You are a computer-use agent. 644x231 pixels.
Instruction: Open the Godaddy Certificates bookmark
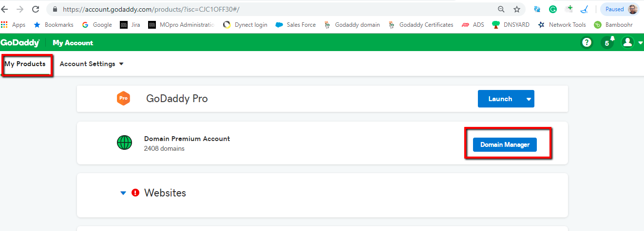point(421,25)
